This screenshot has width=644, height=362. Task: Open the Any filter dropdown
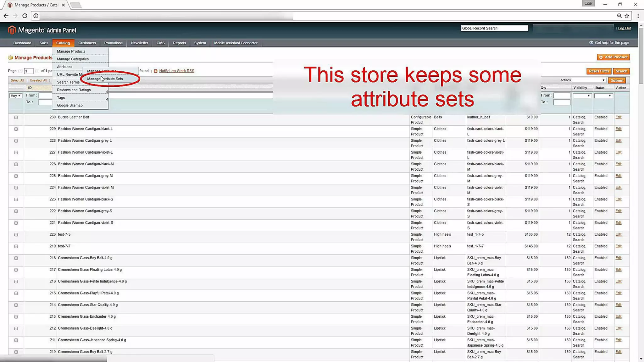[x=15, y=96]
